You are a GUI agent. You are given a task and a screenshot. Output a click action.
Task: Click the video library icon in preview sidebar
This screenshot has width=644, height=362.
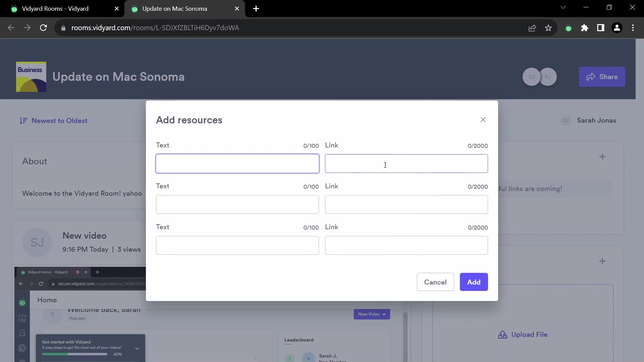pos(22,318)
